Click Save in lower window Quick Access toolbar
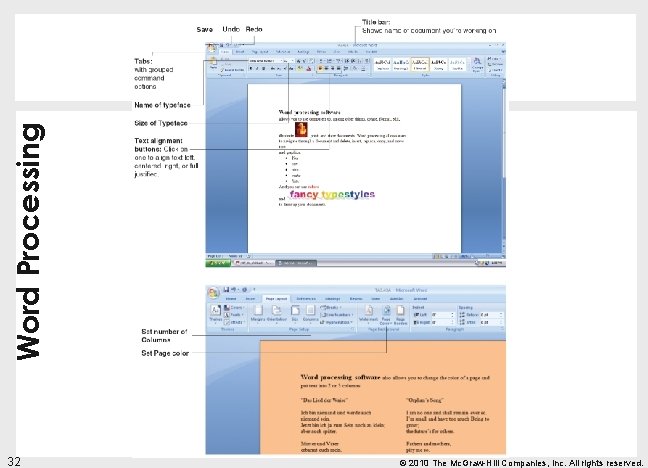Viewport: 648px width, 468px height. pyautogui.click(x=226, y=290)
